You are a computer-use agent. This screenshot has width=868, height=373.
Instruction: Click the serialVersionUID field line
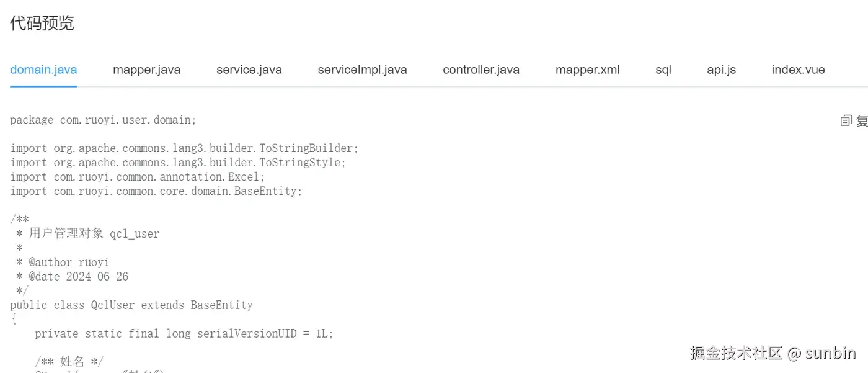(184, 334)
